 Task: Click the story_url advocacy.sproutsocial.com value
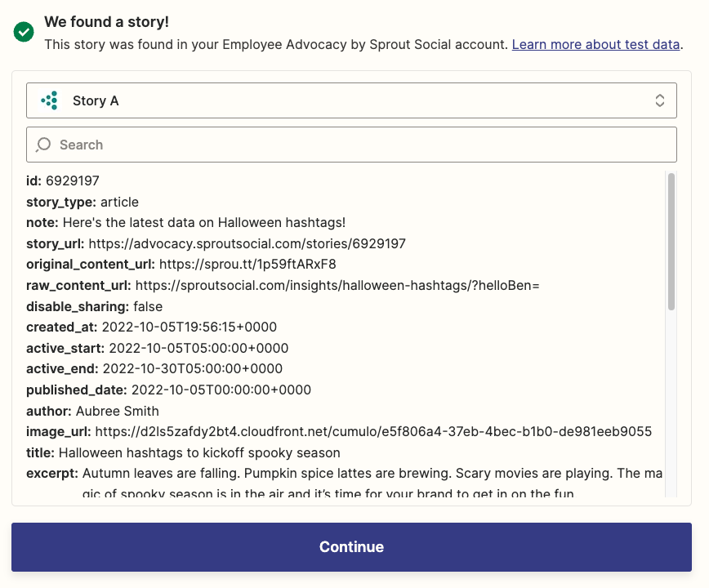pyautogui.click(x=247, y=243)
